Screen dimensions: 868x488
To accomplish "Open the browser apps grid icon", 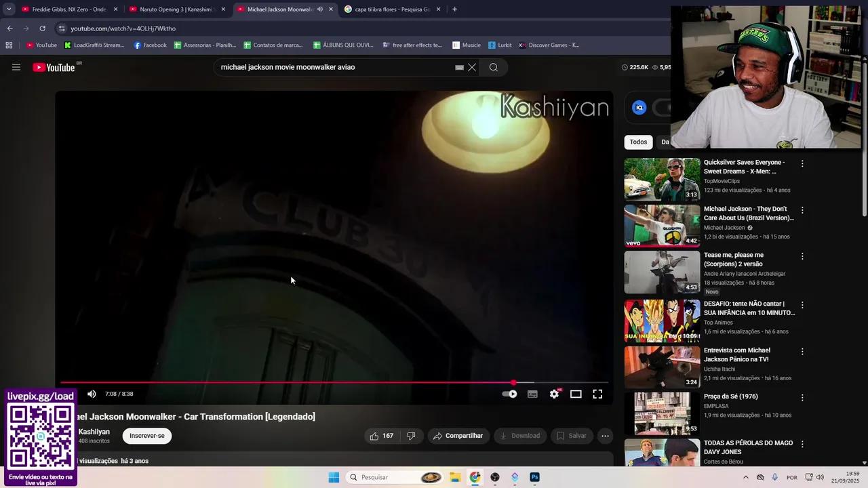I will (9, 45).
